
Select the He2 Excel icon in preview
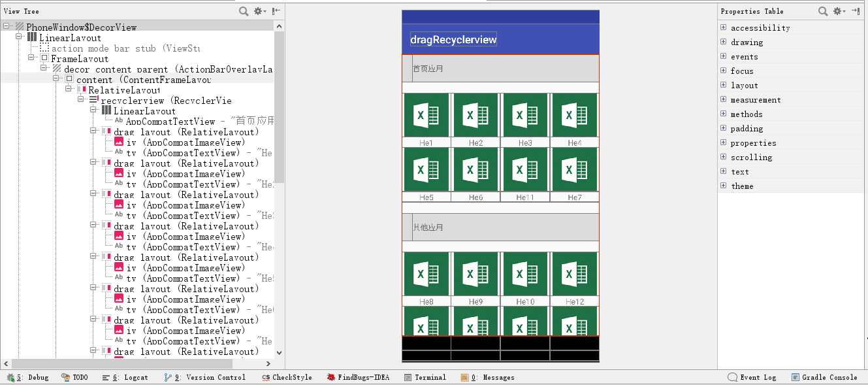point(476,116)
